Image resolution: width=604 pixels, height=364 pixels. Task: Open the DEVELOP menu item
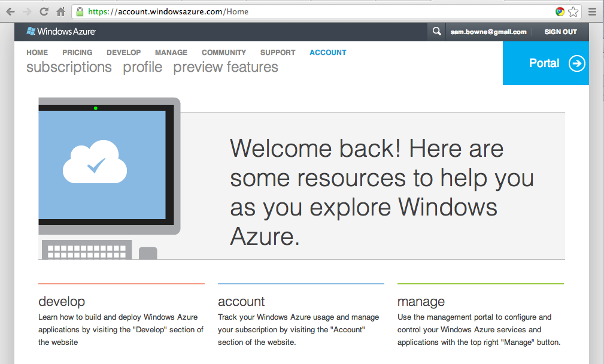(x=123, y=53)
